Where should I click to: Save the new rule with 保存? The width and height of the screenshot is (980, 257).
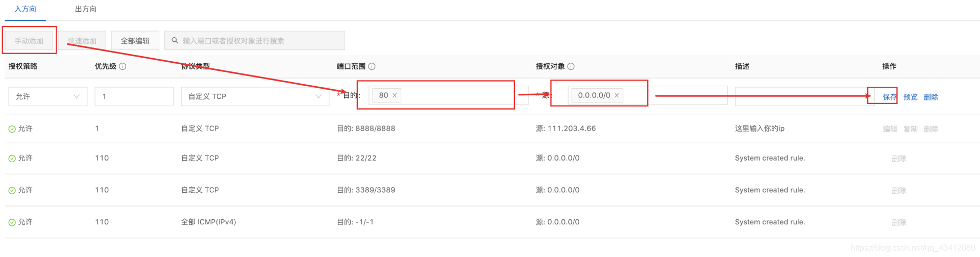pos(890,97)
